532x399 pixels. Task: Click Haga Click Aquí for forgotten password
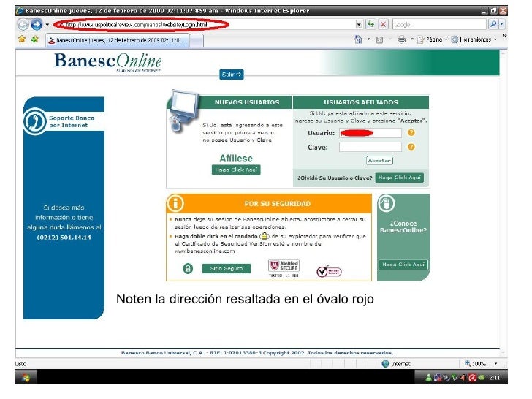coord(399,178)
